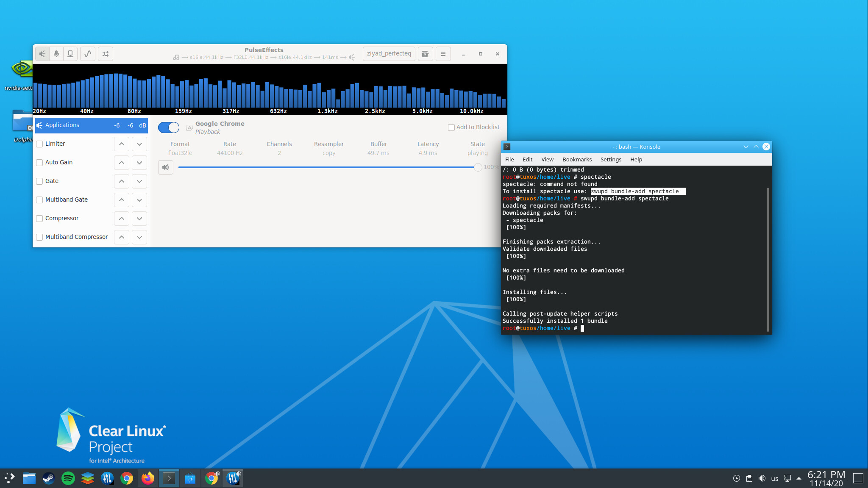Open PulseEffects hamburger menu

point(443,54)
